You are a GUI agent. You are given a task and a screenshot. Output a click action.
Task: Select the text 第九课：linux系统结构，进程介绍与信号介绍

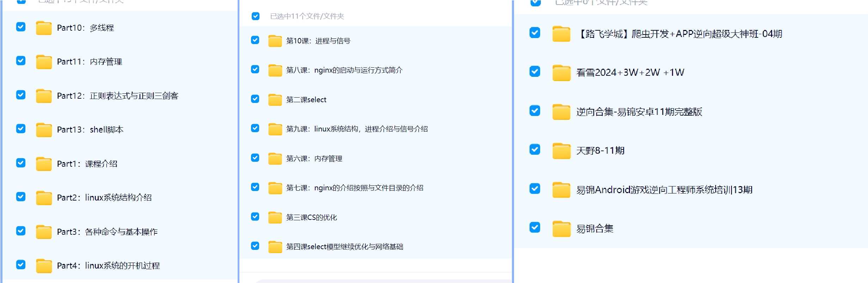(x=357, y=129)
